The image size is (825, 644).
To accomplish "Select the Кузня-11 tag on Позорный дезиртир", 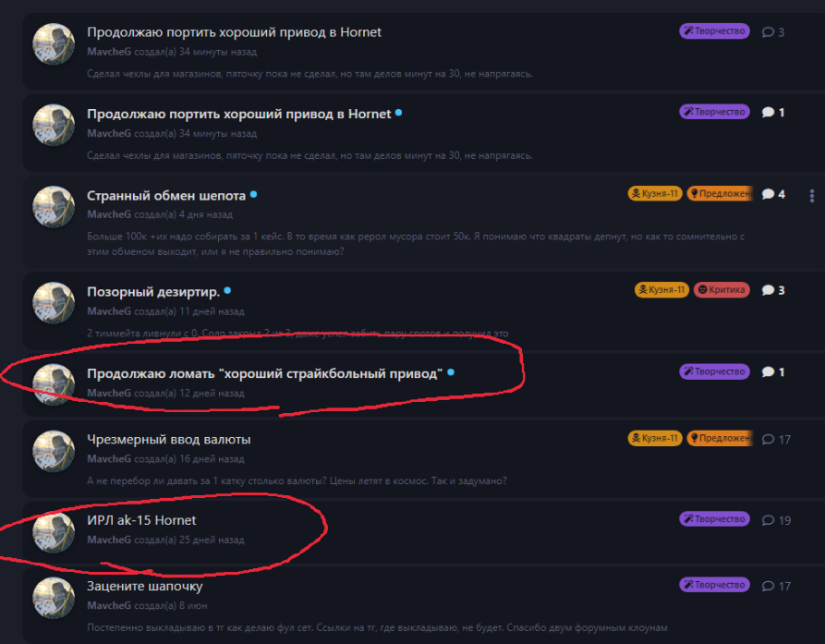I will [661, 290].
